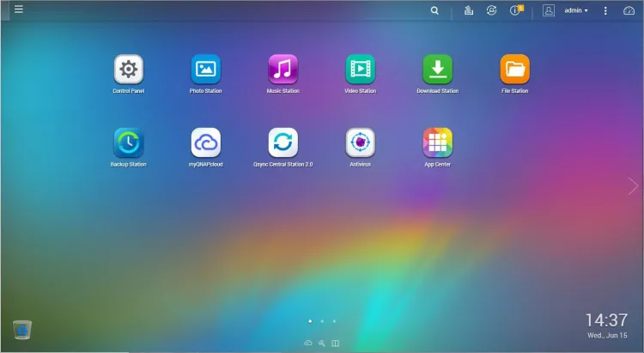Switch to the second desktop page dot
This screenshot has height=353, width=644.
(x=322, y=321)
